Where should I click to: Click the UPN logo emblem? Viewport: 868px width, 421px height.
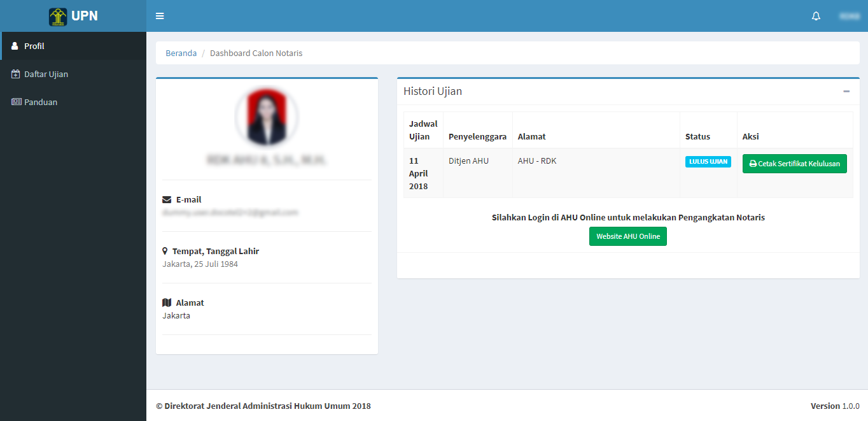coord(58,17)
